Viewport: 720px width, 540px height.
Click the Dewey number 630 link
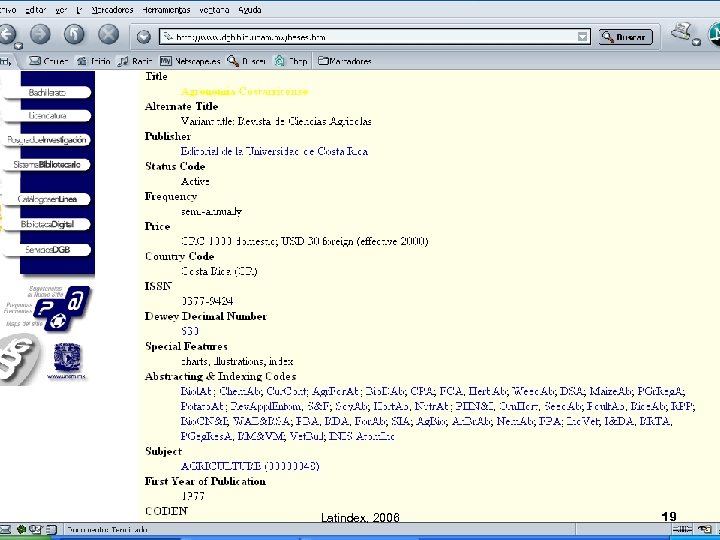point(190,331)
